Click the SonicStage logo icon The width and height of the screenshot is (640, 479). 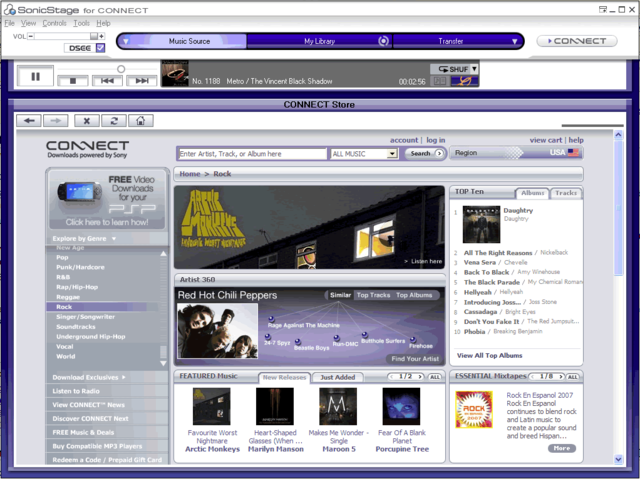click(9, 9)
